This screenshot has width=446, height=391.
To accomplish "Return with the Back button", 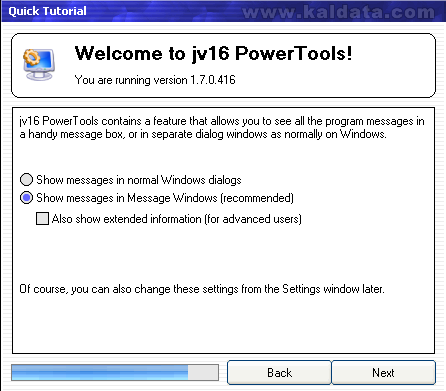I will pyautogui.click(x=279, y=373).
